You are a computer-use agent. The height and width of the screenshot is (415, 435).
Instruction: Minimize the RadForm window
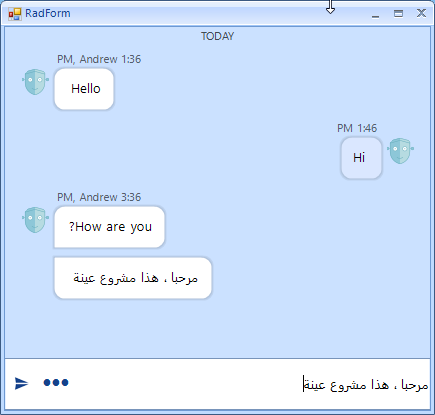point(376,14)
